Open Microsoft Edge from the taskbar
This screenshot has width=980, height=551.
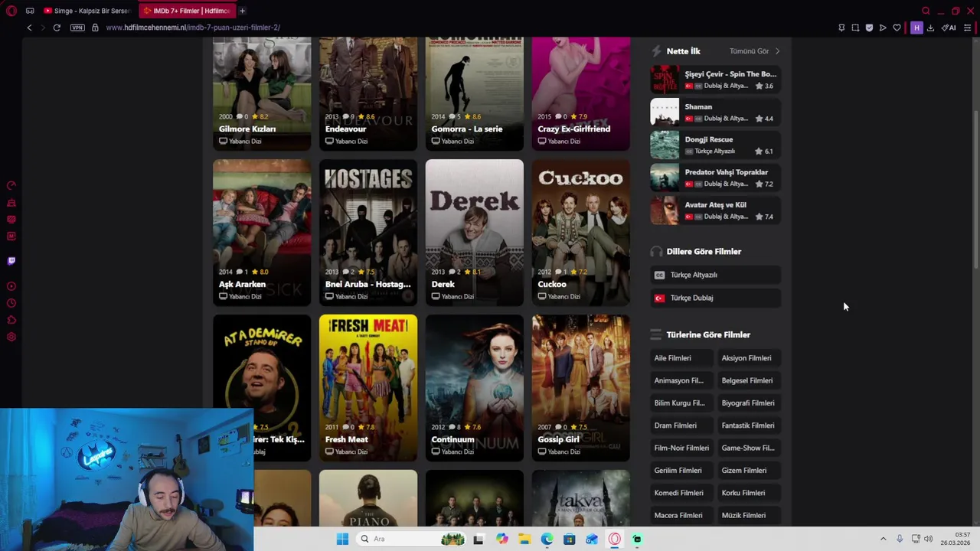(547, 539)
